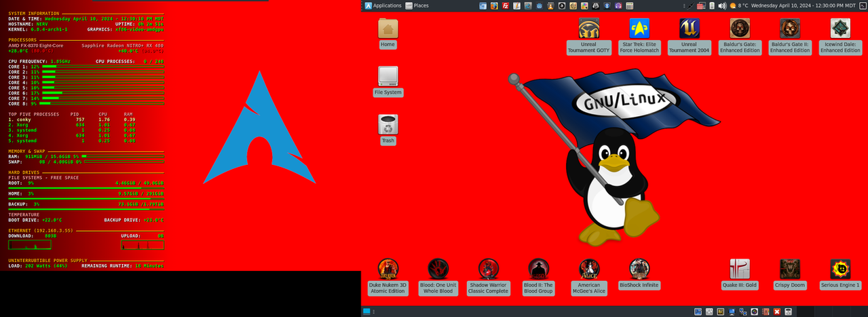Launch FileZilla from the top panel
Screen dimensions: 868x317
(x=505, y=5)
